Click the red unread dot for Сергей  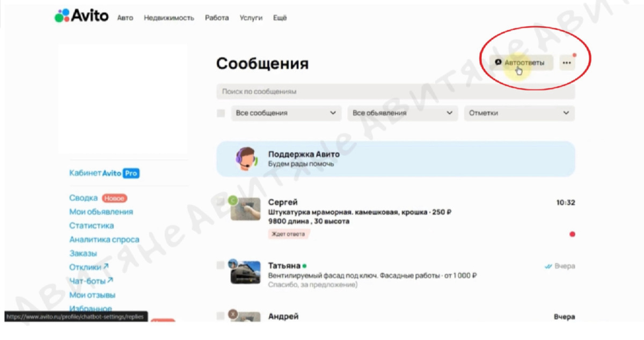[572, 234]
